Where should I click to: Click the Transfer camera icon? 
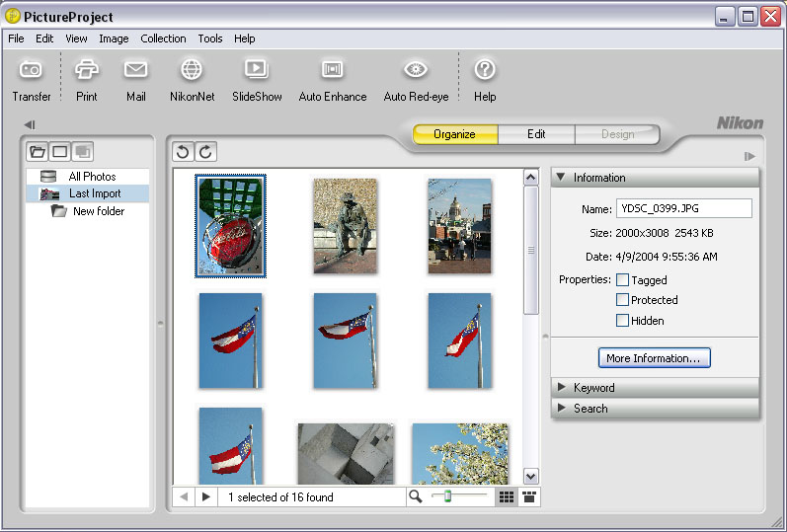coord(31,70)
